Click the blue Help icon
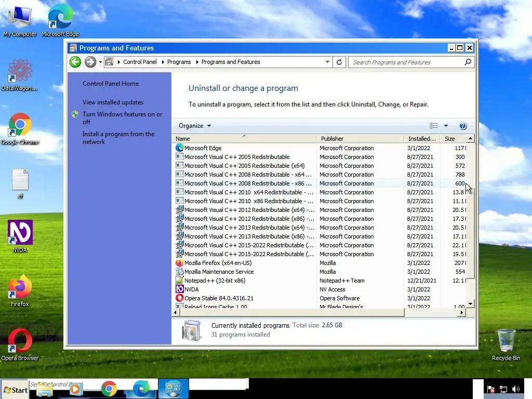The width and height of the screenshot is (532, 399). click(x=463, y=126)
